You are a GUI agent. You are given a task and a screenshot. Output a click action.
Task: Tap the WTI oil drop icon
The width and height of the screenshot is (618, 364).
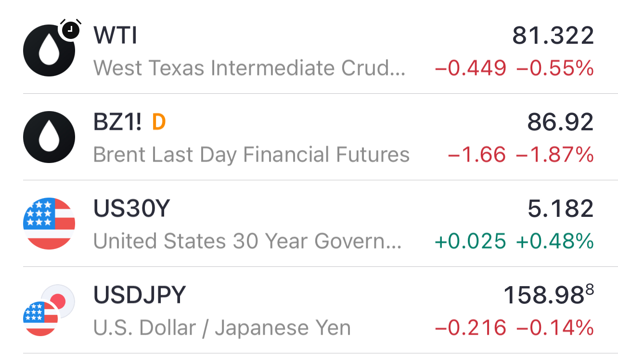point(49,50)
